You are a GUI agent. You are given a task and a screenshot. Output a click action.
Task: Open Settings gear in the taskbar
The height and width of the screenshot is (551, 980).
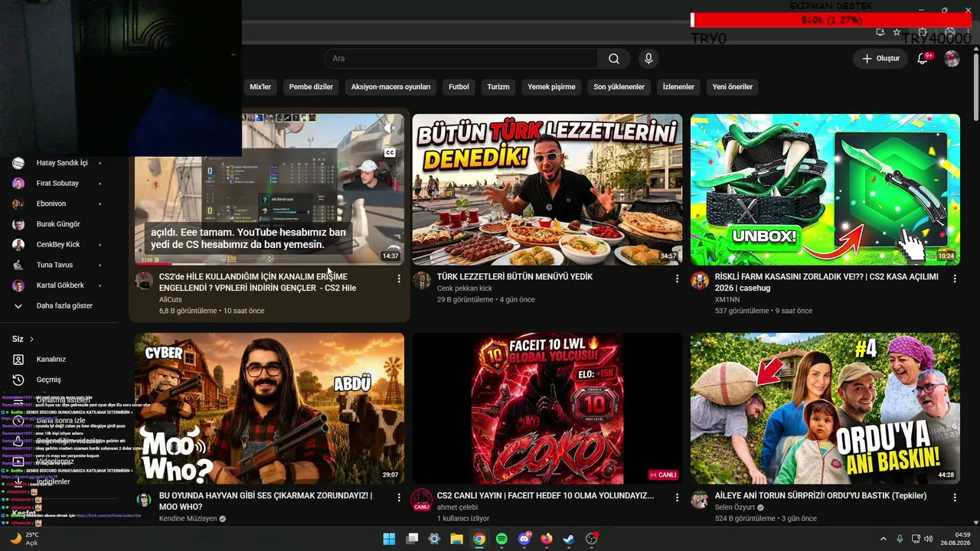pos(434,539)
